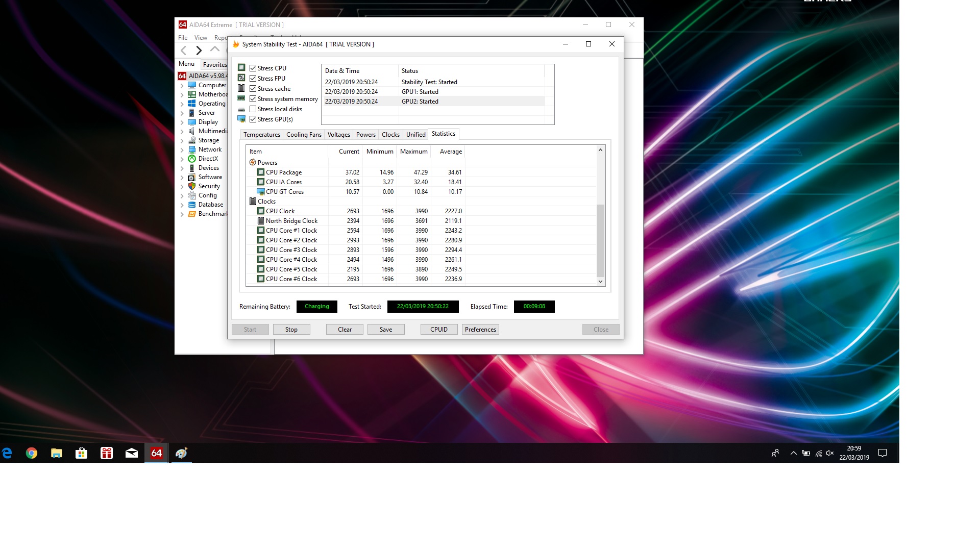Open Microsoft Edge from the taskbar
Image resolution: width=980 pixels, height=551 pixels.
7,453
